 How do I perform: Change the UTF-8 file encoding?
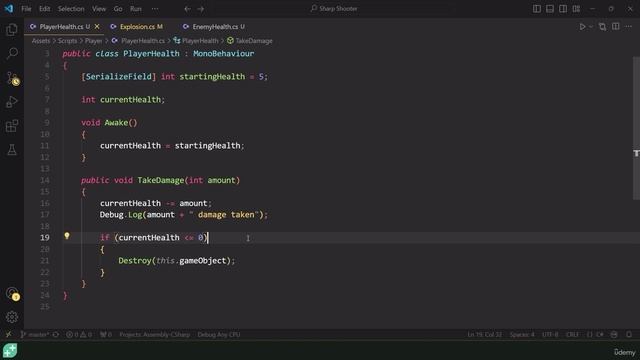[550, 334]
